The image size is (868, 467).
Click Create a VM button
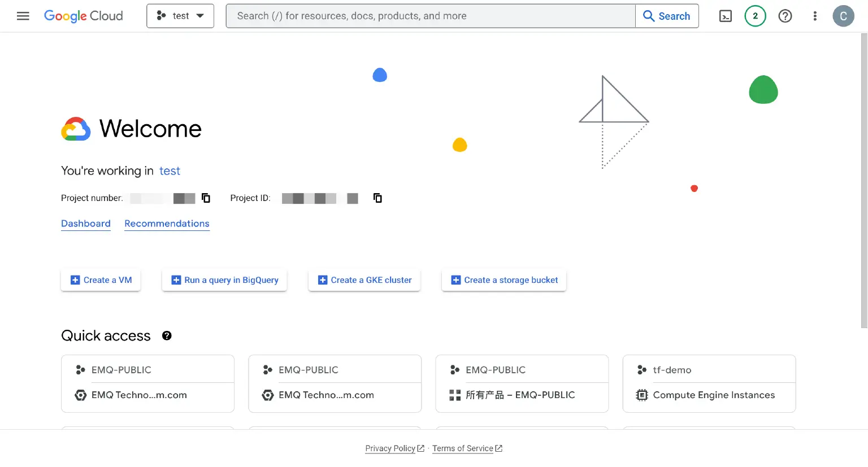(101, 280)
